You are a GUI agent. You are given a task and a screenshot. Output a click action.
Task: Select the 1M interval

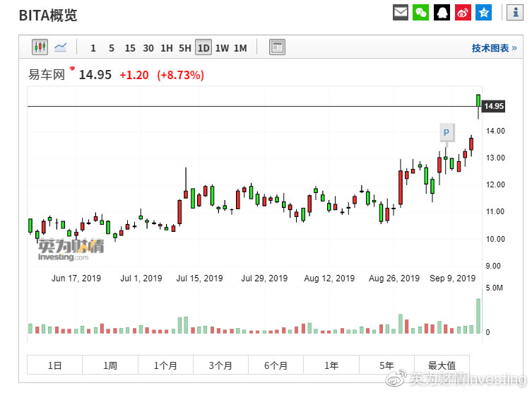[240, 48]
